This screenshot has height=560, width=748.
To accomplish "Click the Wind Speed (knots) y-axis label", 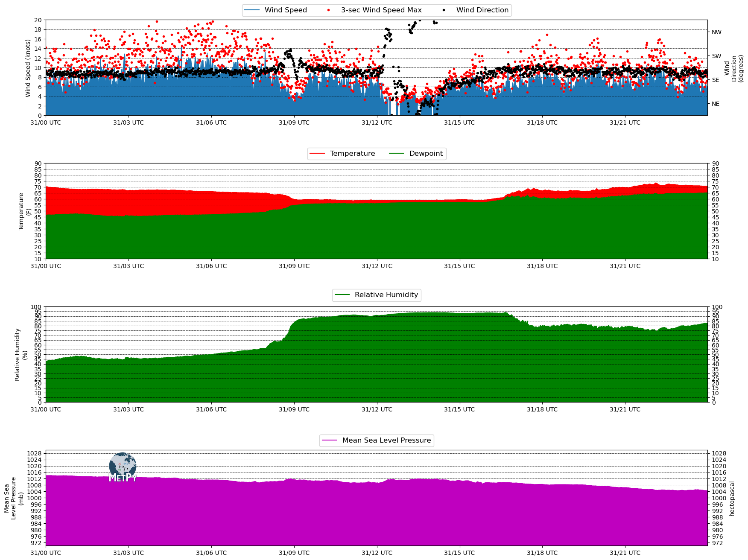I will (x=28, y=68).
